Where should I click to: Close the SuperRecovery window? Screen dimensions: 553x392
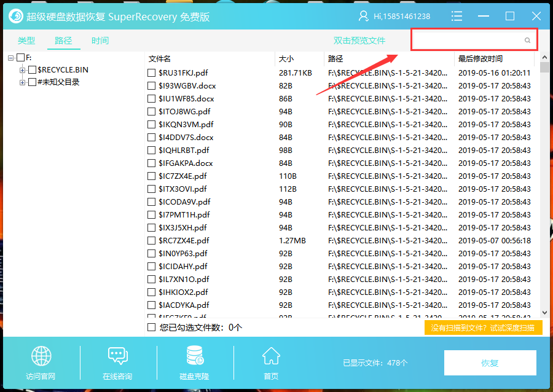(536, 16)
